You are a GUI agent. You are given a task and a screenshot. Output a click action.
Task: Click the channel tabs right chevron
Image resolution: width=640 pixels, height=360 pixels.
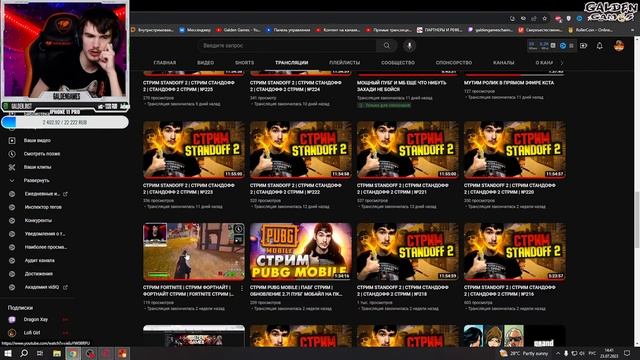(562, 63)
